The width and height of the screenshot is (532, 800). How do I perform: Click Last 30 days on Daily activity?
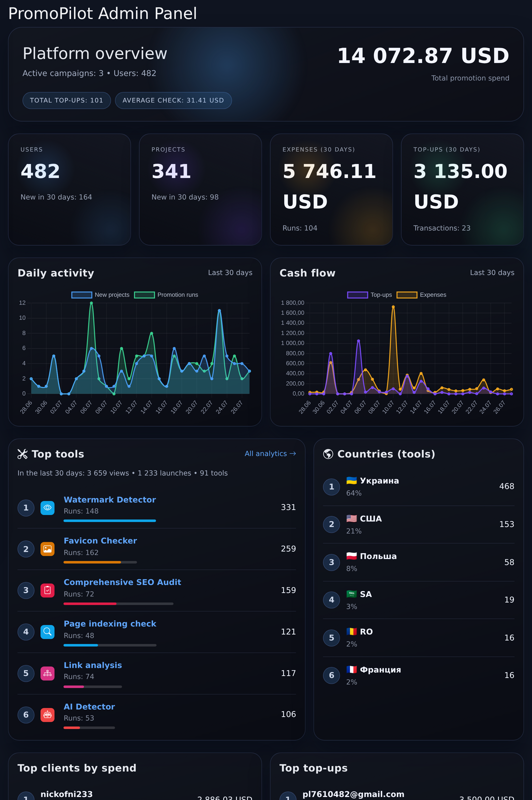(230, 273)
